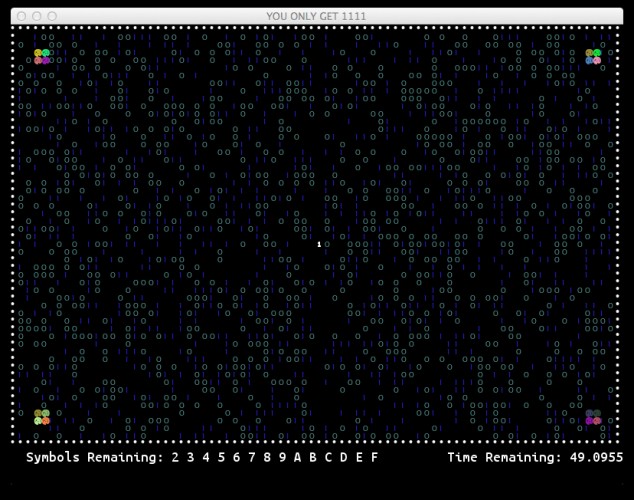Click the purple ghost in top-left cluster
This screenshot has width=634, height=500.
pyautogui.click(x=46, y=60)
